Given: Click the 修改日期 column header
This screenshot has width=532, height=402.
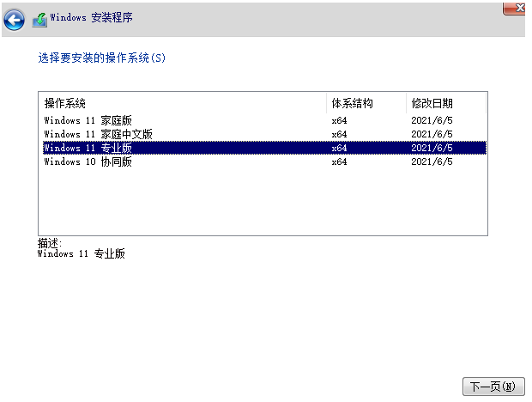Looking at the screenshot, I should 432,103.
